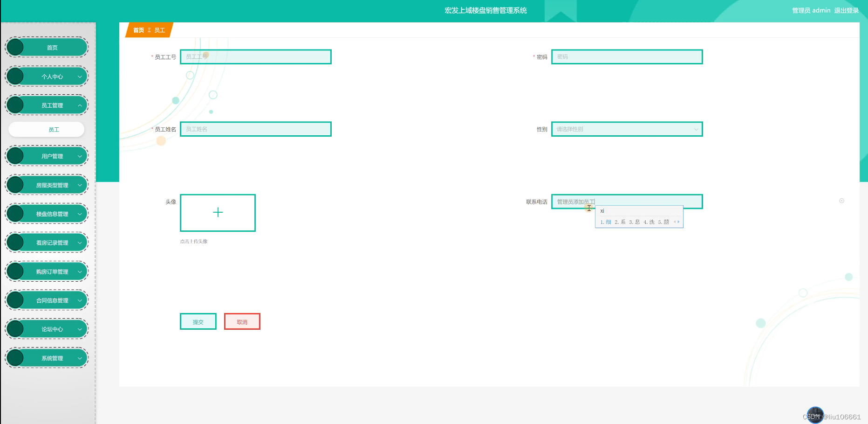Collapse the 员工管理 sidebar menu

[47, 105]
